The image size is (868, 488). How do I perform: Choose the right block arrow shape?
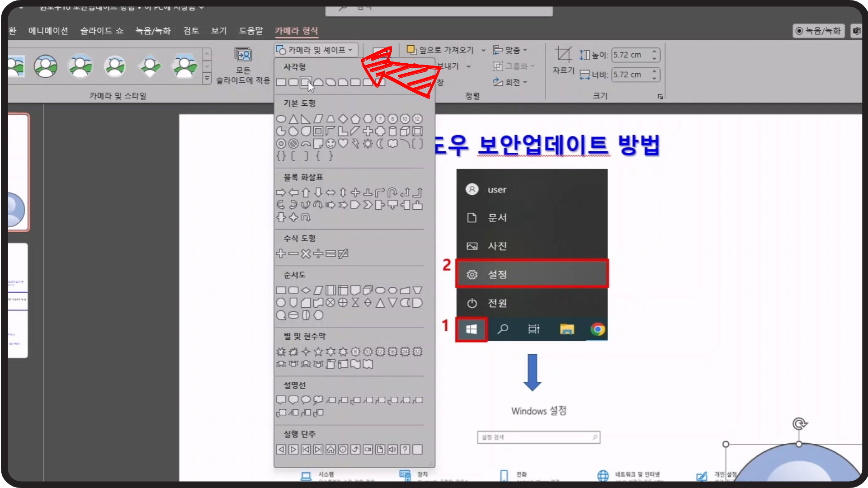(x=281, y=192)
